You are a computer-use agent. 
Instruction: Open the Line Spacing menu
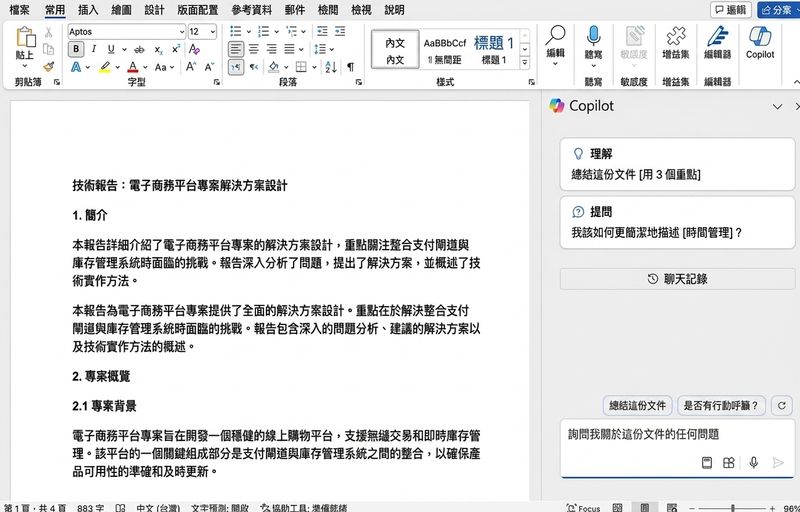click(x=323, y=49)
